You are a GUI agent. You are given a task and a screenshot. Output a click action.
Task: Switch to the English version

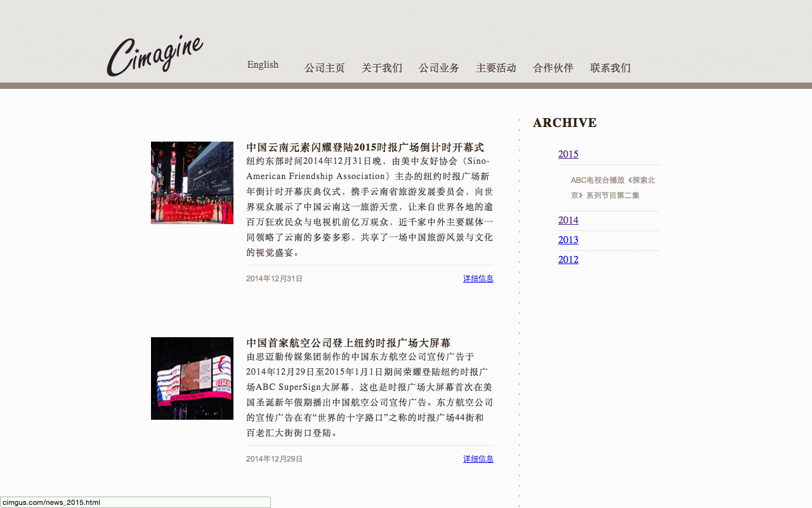pyautogui.click(x=263, y=65)
